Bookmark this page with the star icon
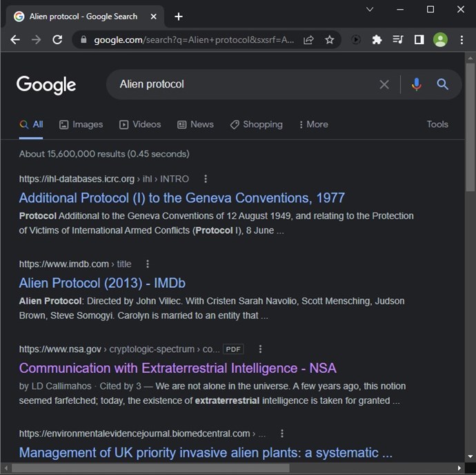The height and width of the screenshot is (475, 476). pos(329,40)
